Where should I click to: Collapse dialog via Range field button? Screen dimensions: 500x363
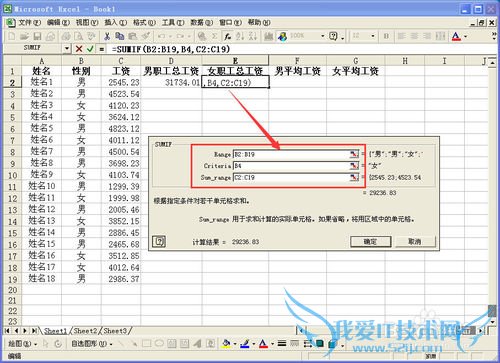[354, 154]
